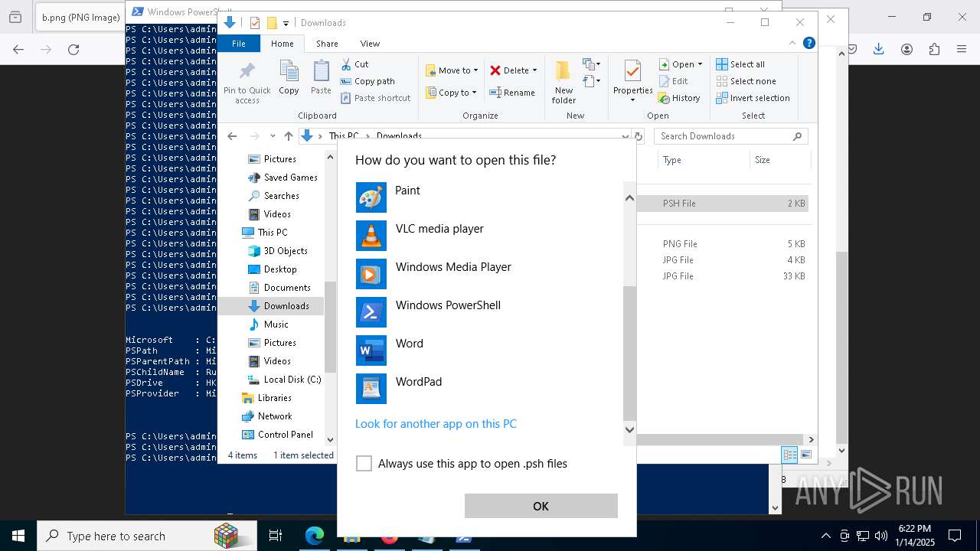
Task: Open the Windows Start menu
Action: (x=18, y=536)
